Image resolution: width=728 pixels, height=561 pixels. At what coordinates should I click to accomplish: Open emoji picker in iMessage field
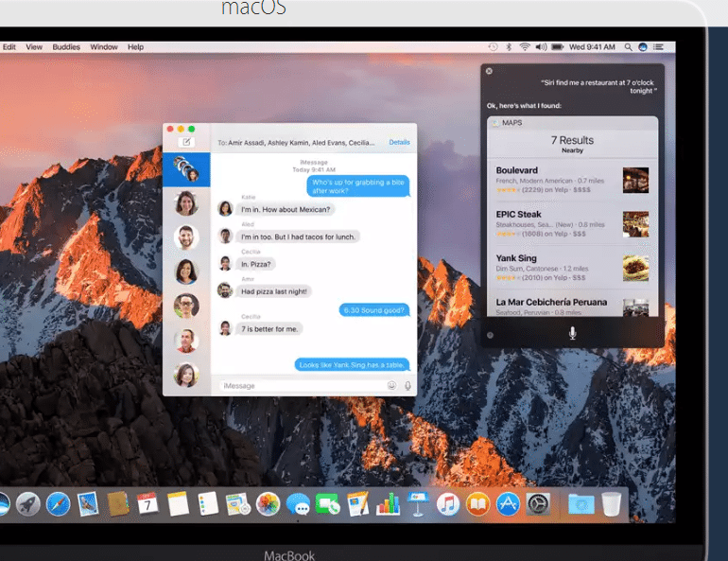click(391, 385)
